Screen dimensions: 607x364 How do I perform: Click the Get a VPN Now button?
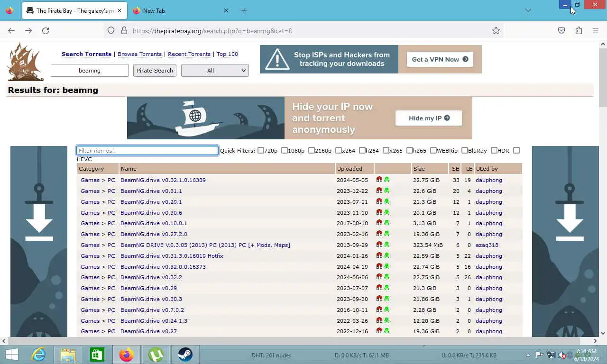[440, 59]
